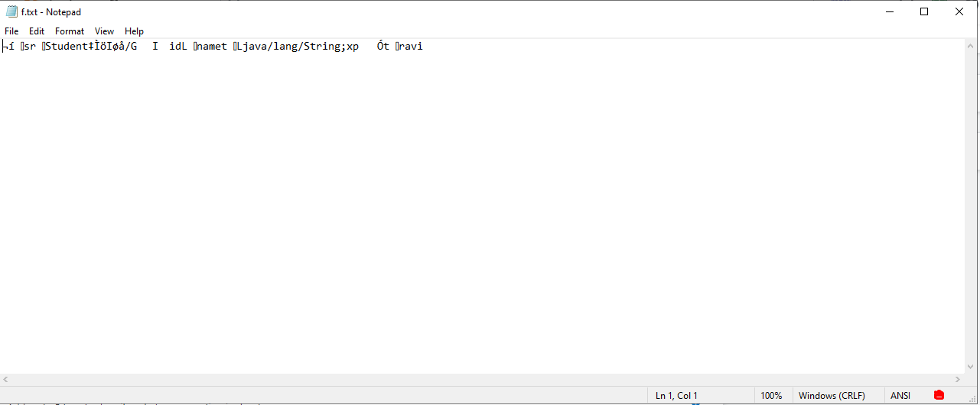Click the word 'Student' in the text
The width and height of the screenshot is (980, 405).
67,47
